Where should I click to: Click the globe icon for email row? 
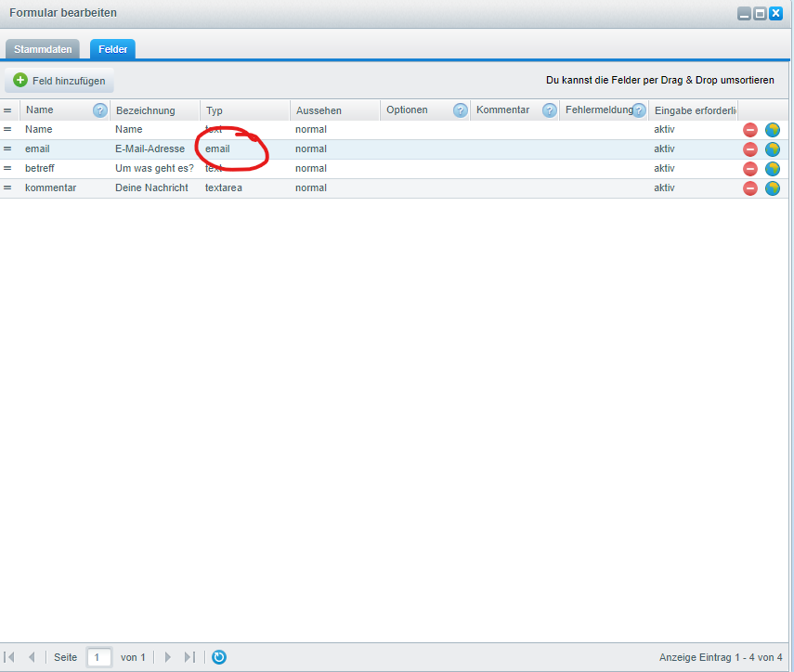773,149
